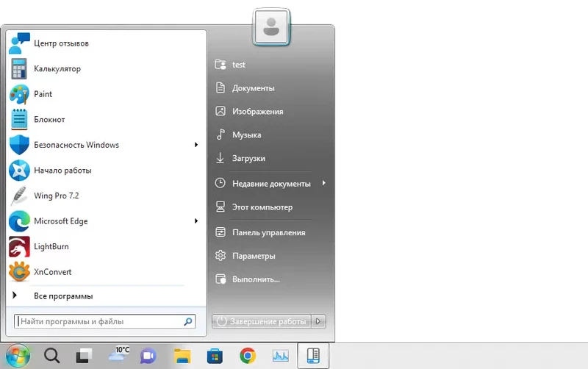Open the performance graph app on taskbar

(281, 356)
